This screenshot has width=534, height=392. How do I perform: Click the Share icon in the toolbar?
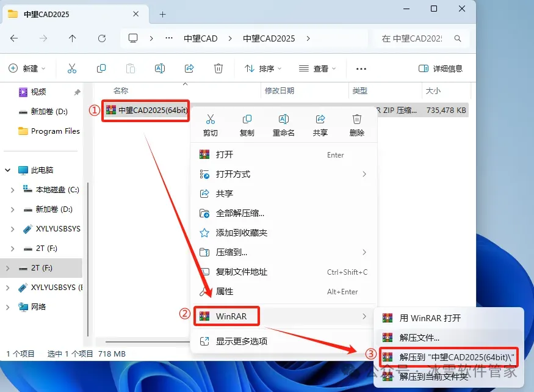tap(189, 68)
